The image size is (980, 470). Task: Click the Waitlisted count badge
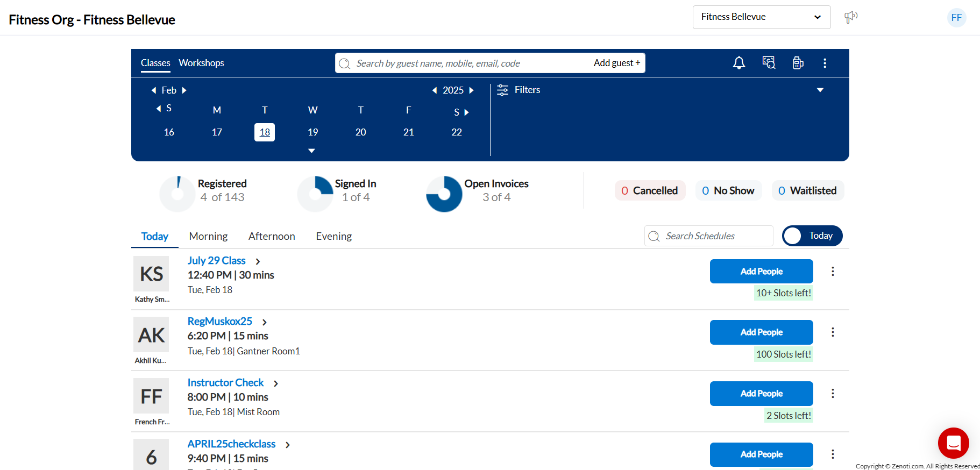coord(807,190)
